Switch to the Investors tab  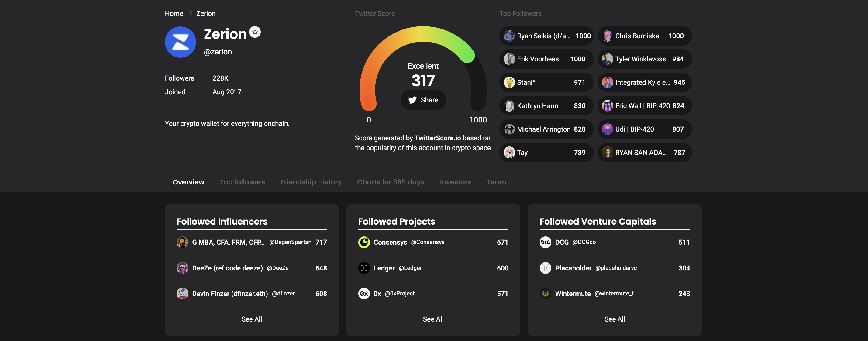click(x=455, y=182)
